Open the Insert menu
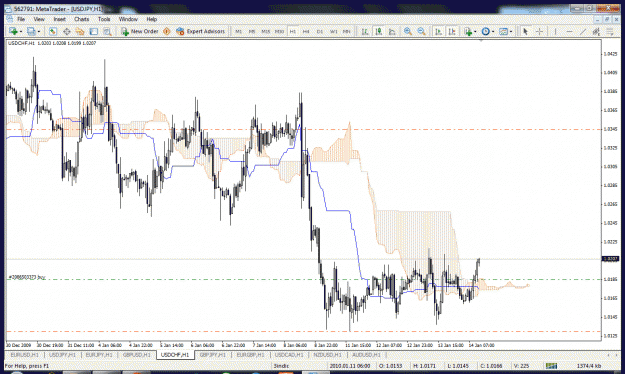The image size is (625, 374). click(x=60, y=19)
